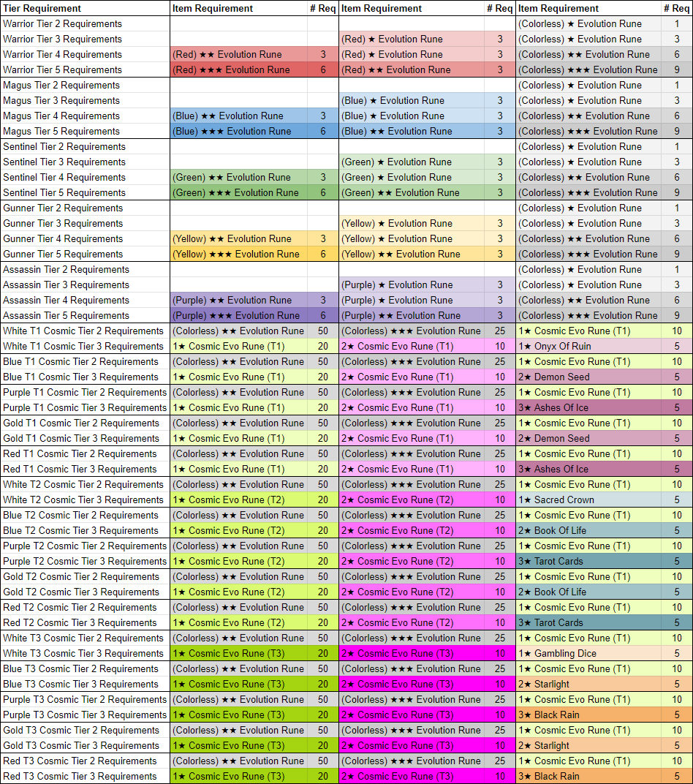Select the 1★ Sacred Crown cell
Image resolution: width=693 pixels, height=784 pixels.
(x=556, y=500)
